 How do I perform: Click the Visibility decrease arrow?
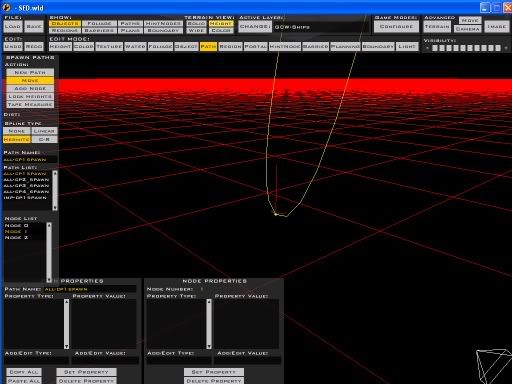pyautogui.click(x=427, y=48)
